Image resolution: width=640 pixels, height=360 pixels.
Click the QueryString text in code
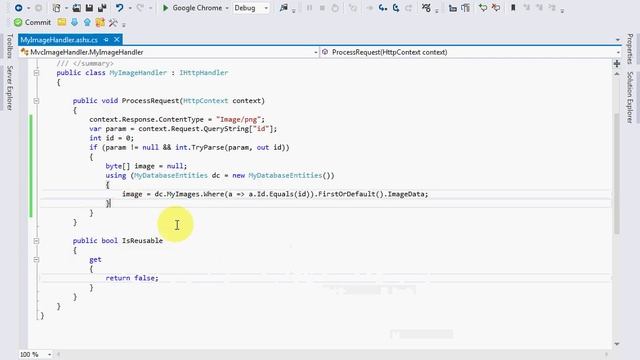point(226,129)
